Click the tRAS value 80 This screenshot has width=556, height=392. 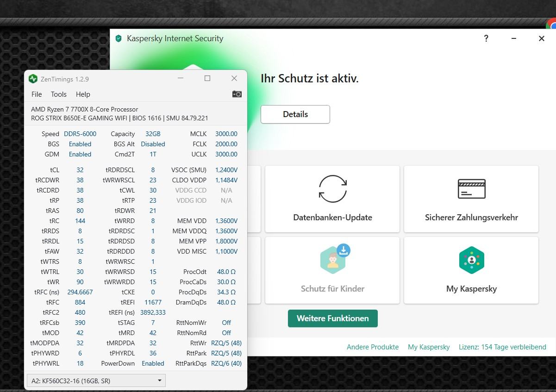point(80,211)
